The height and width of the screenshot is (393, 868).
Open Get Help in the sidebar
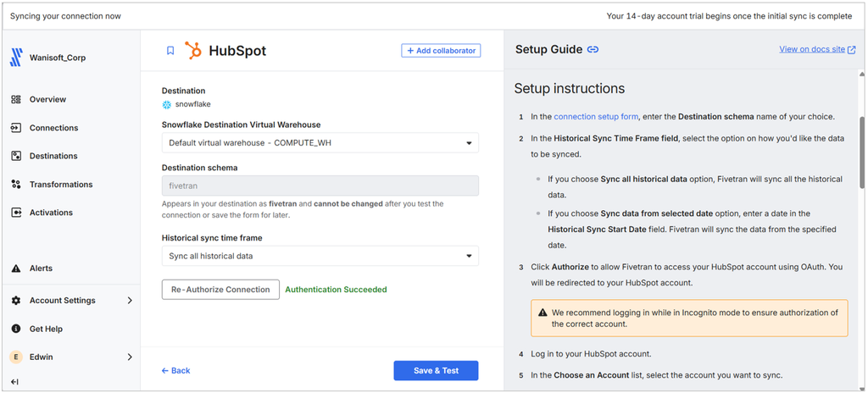(x=46, y=329)
